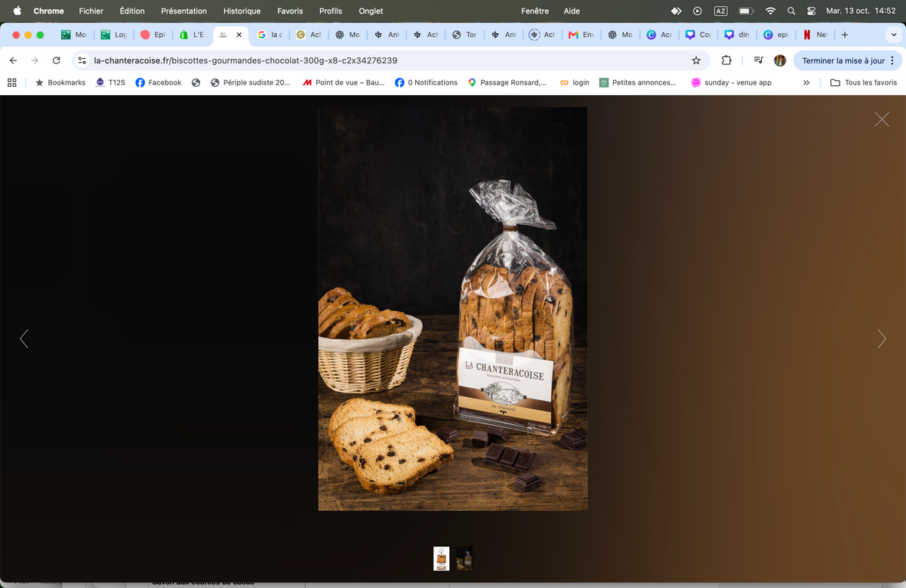Open the Apple menu

click(17, 11)
